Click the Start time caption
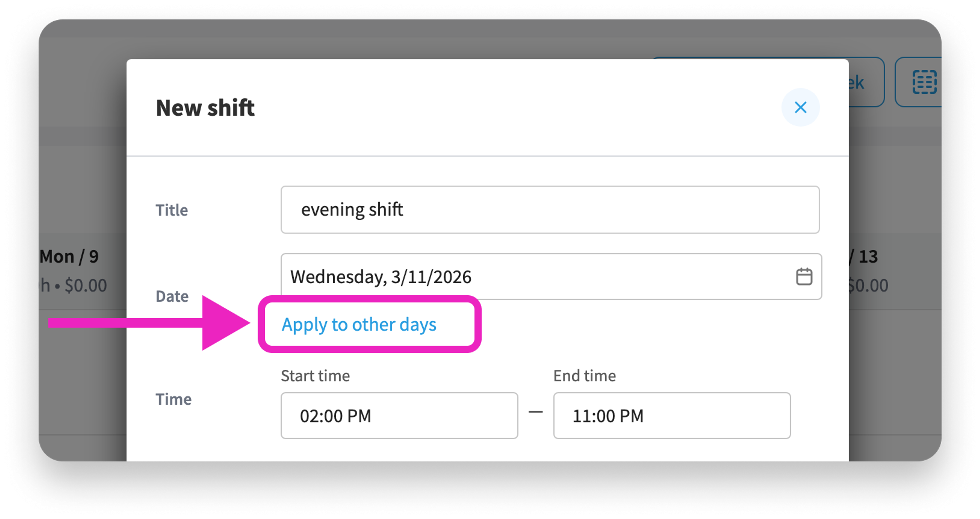Screen dimensions: 980x519 pyautogui.click(x=315, y=376)
